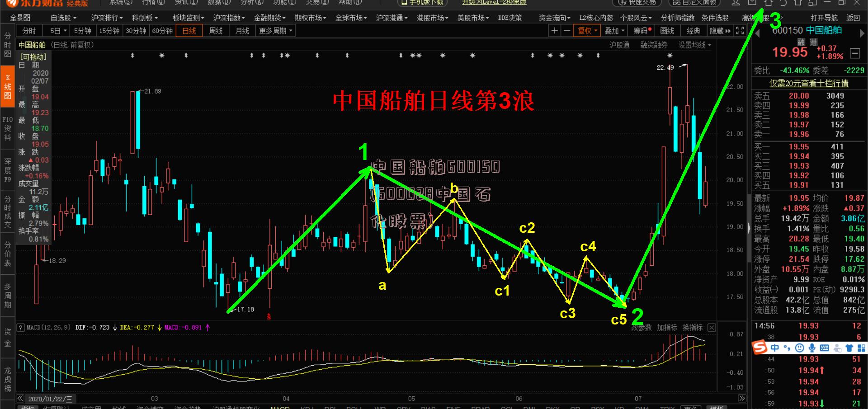Select 周线 weekly period
This screenshot has height=409, width=868.
pos(216,31)
